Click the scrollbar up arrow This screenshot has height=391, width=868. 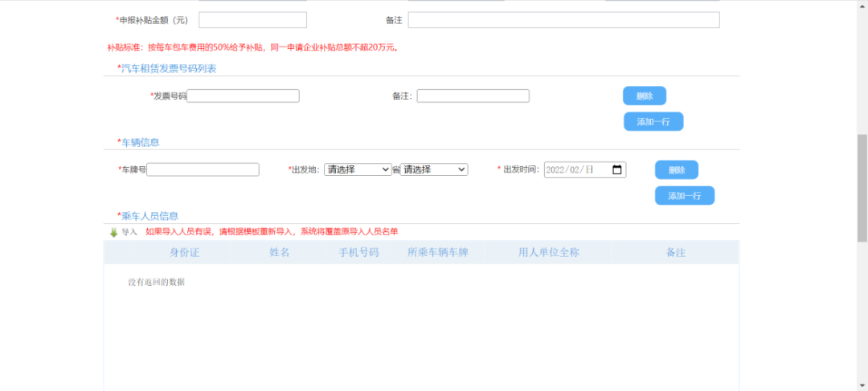tap(862, 5)
